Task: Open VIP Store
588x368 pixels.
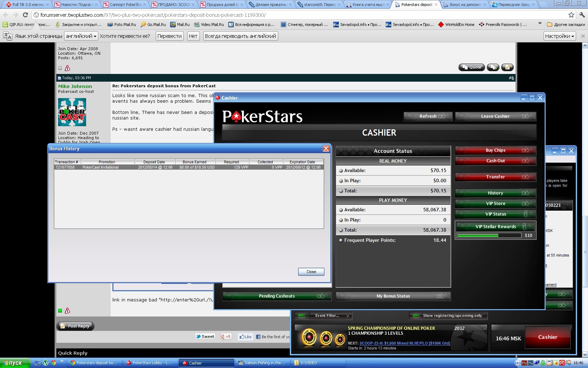Action: (496, 204)
